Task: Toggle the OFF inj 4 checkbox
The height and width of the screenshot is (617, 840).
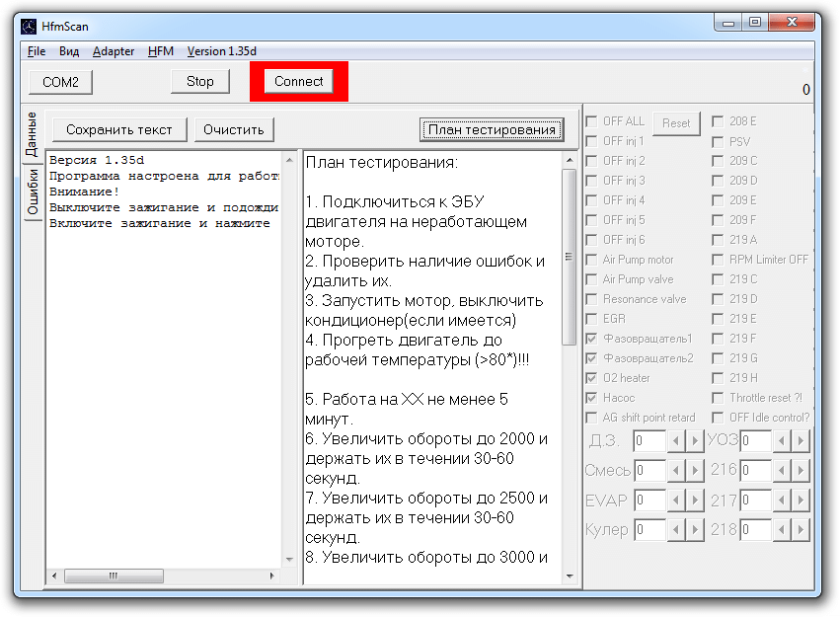Action: [x=591, y=200]
